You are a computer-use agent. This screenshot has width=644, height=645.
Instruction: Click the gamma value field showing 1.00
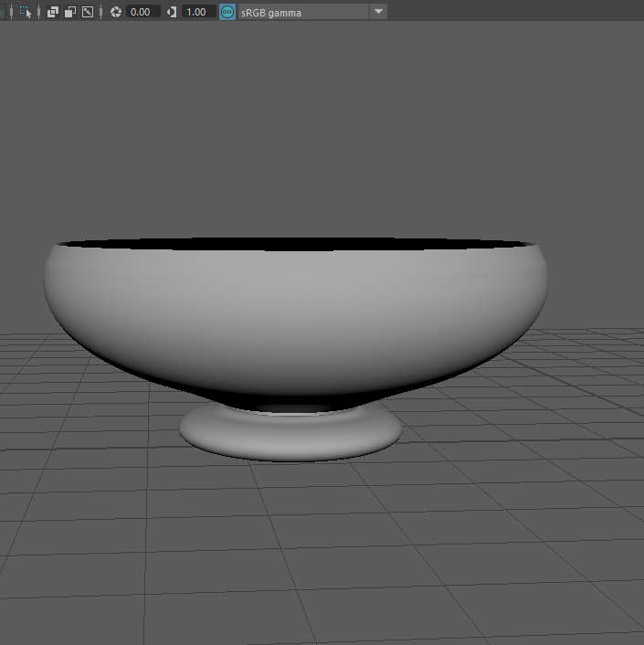pos(197,12)
